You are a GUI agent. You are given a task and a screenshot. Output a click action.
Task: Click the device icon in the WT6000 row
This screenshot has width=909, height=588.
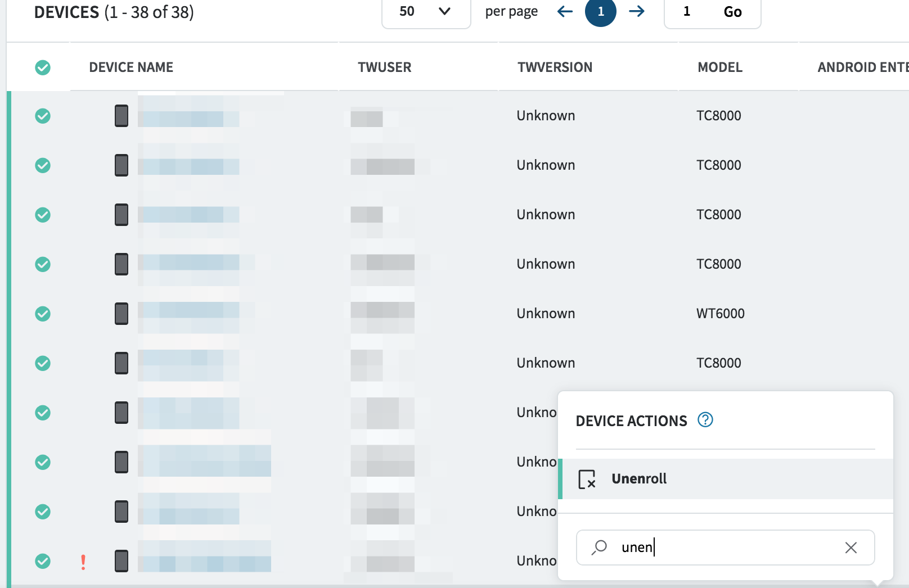[121, 314]
